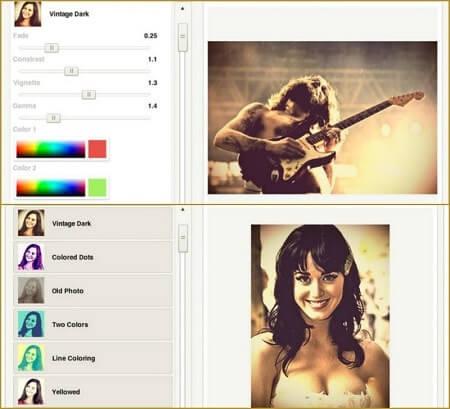Click the Contrast value 1.1
The image size is (450, 409).
pyautogui.click(x=152, y=59)
